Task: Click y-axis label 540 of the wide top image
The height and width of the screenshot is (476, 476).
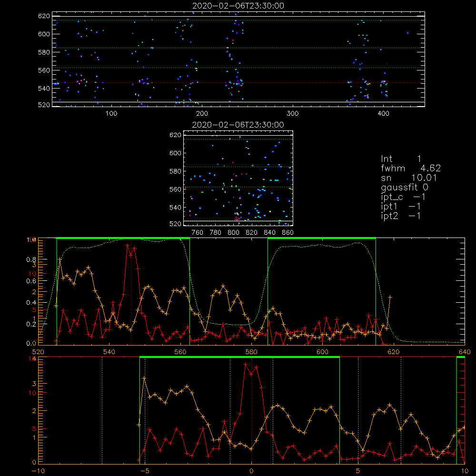Action: [44, 89]
